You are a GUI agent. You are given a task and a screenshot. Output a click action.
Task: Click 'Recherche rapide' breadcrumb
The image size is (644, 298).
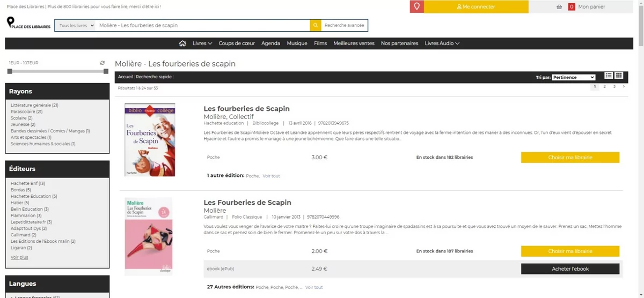click(153, 77)
